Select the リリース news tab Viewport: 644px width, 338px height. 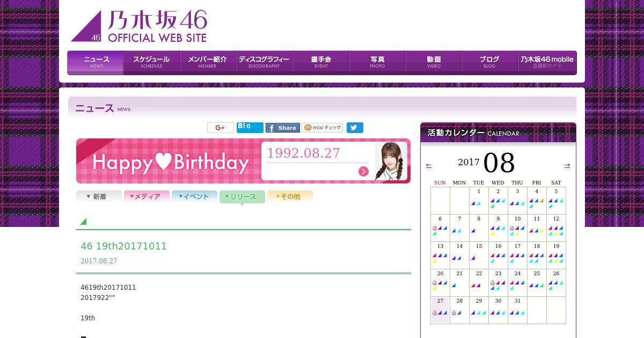pos(242,197)
